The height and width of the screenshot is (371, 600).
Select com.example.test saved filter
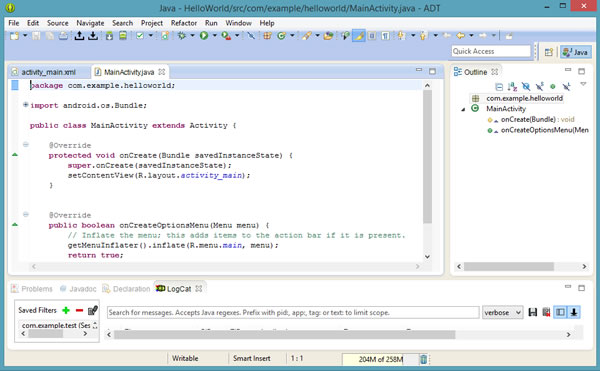[56, 325]
